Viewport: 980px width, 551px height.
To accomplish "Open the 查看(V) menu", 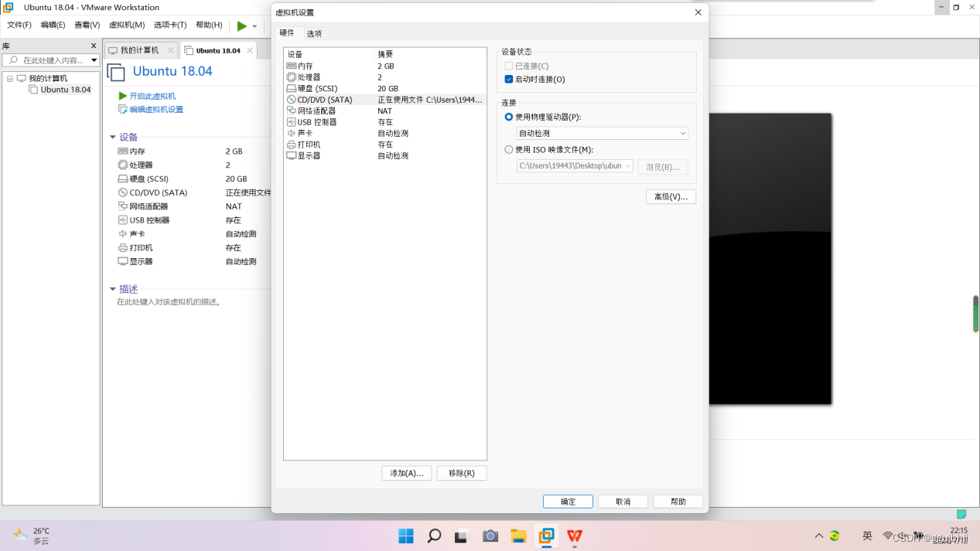I will coord(87,26).
